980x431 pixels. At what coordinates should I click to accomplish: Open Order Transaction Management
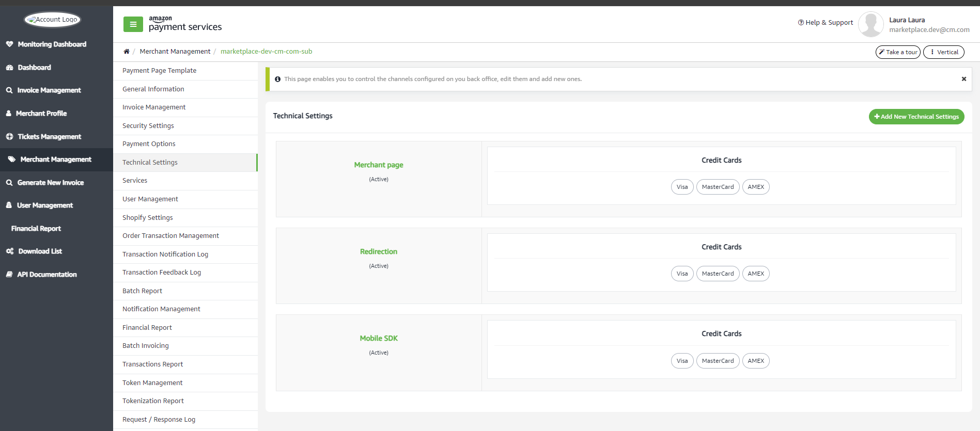coord(185,236)
